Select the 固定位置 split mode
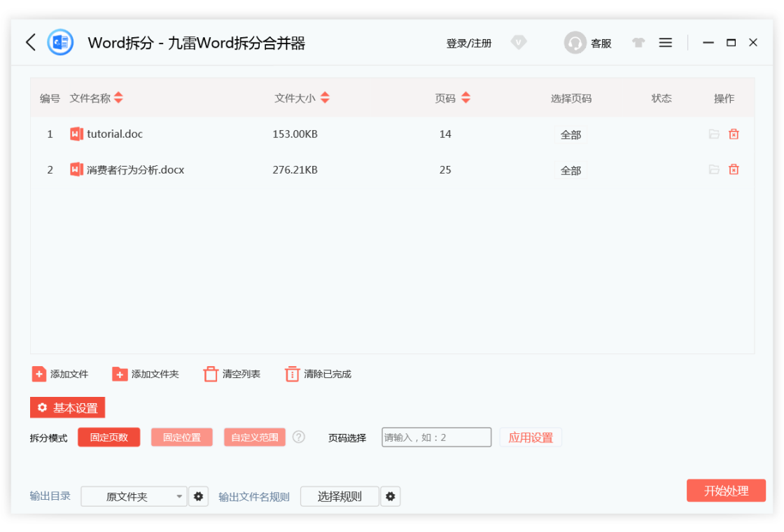The image size is (784, 532). coord(181,437)
